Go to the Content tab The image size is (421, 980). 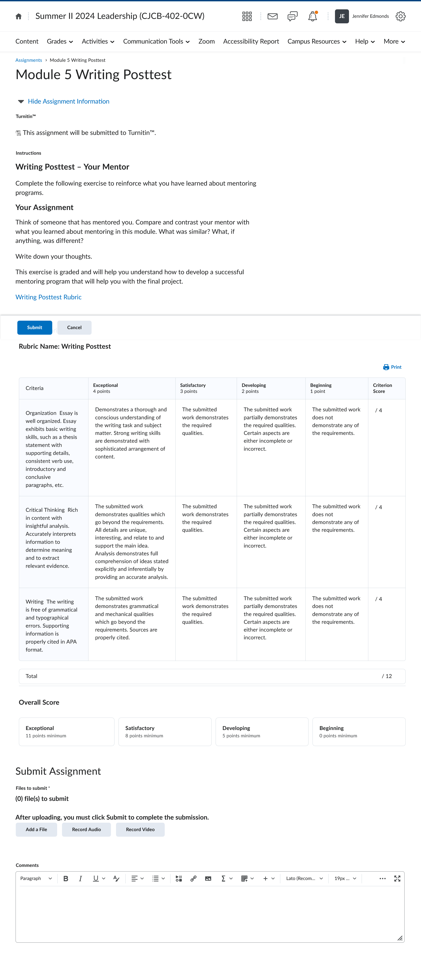click(27, 42)
